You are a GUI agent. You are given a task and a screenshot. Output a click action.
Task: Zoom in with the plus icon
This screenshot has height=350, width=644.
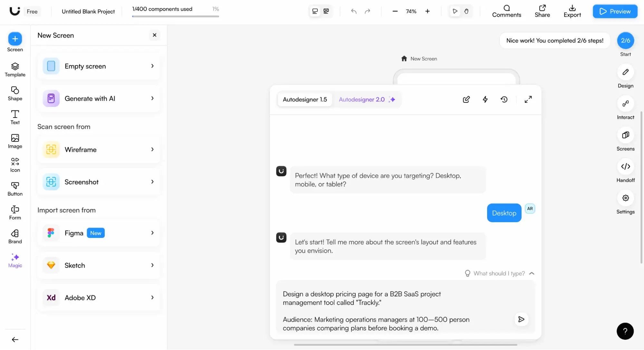pos(428,11)
